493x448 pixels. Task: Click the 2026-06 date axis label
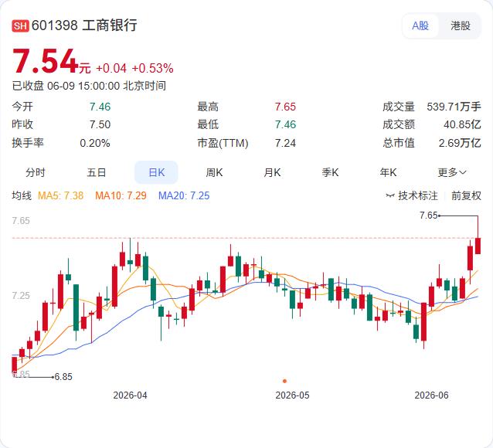[431, 395]
